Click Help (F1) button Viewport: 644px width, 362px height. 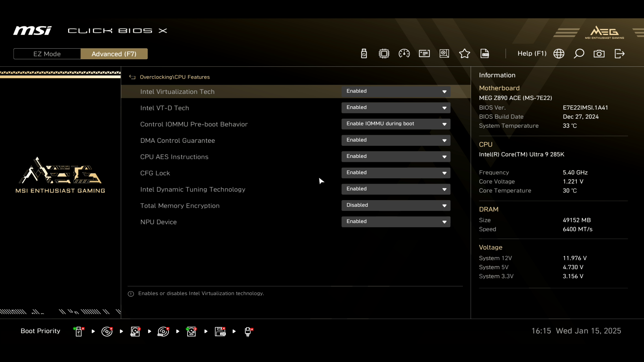(x=532, y=54)
